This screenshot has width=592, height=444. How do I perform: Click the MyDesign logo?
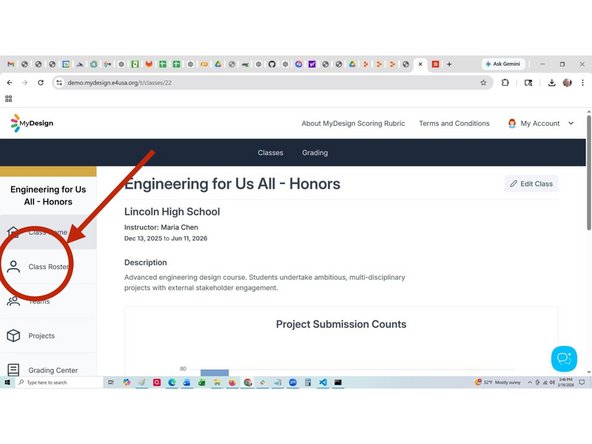32,123
